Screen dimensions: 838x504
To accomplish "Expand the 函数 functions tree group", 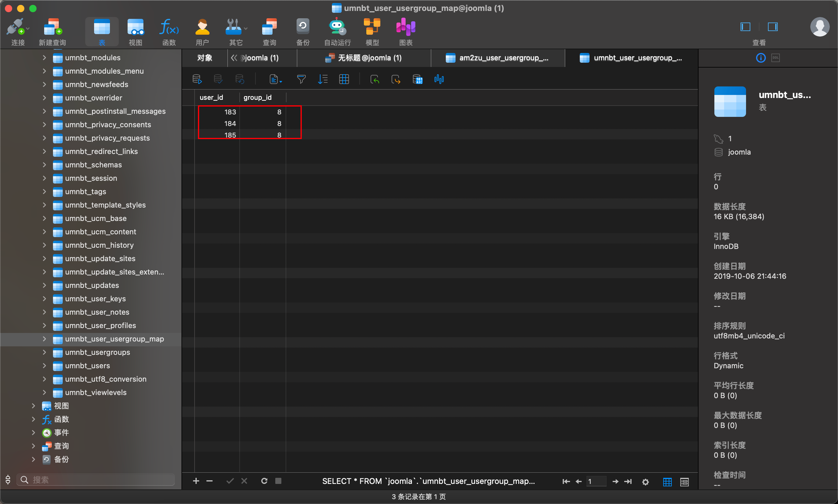I will click(x=33, y=419).
